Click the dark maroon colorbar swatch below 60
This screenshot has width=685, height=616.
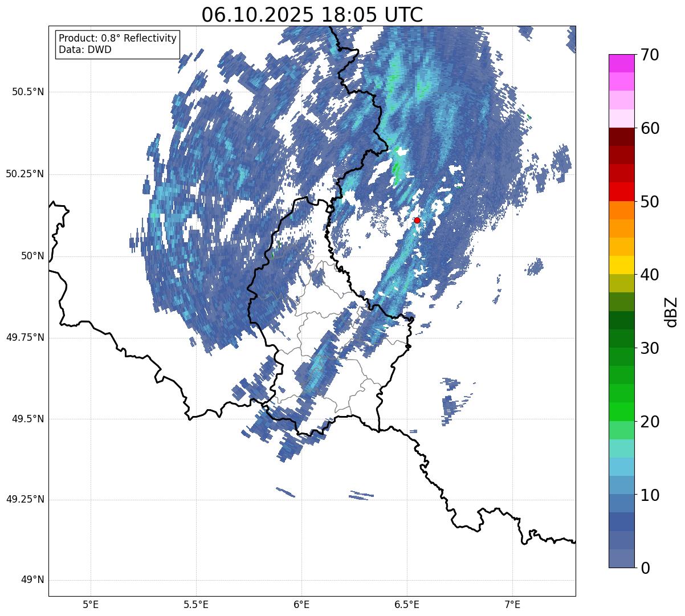(621, 137)
